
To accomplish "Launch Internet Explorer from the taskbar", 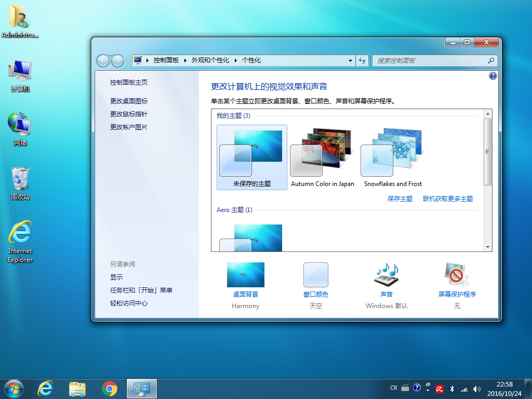I will 45,389.
